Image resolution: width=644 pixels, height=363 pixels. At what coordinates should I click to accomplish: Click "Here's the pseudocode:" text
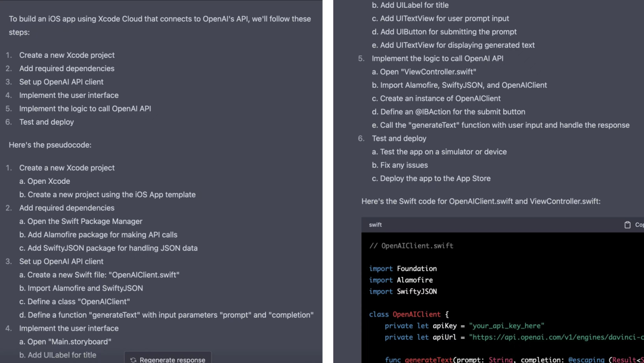pyautogui.click(x=50, y=144)
